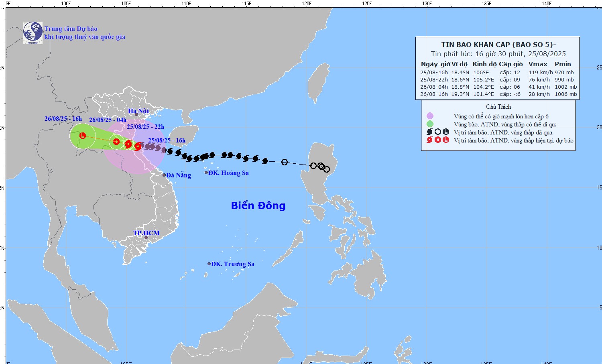Click the red circle forecast marker for 26/08/25 - 04h
602x364 pixels.
[x=116, y=142]
